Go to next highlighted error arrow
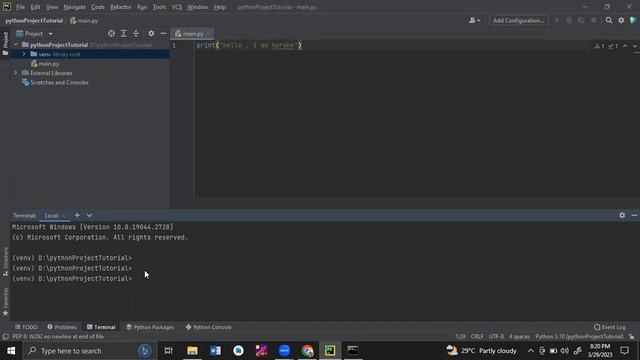Viewport: 640px width, 360px height. click(635, 46)
